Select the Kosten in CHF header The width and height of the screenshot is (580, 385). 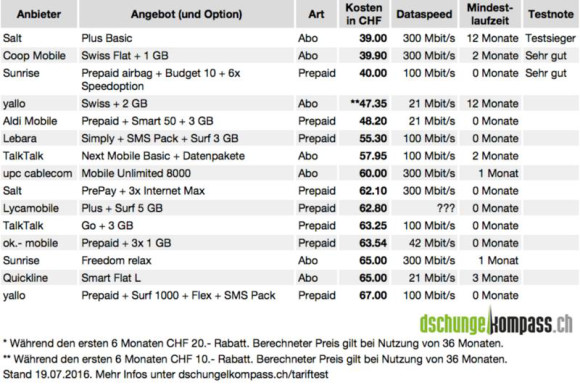click(364, 14)
